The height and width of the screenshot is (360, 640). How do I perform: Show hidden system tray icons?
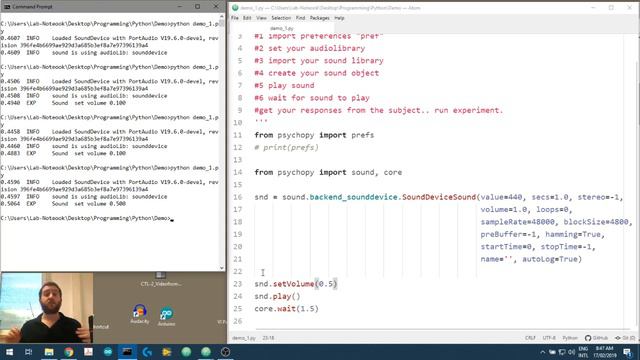point(542,352)
